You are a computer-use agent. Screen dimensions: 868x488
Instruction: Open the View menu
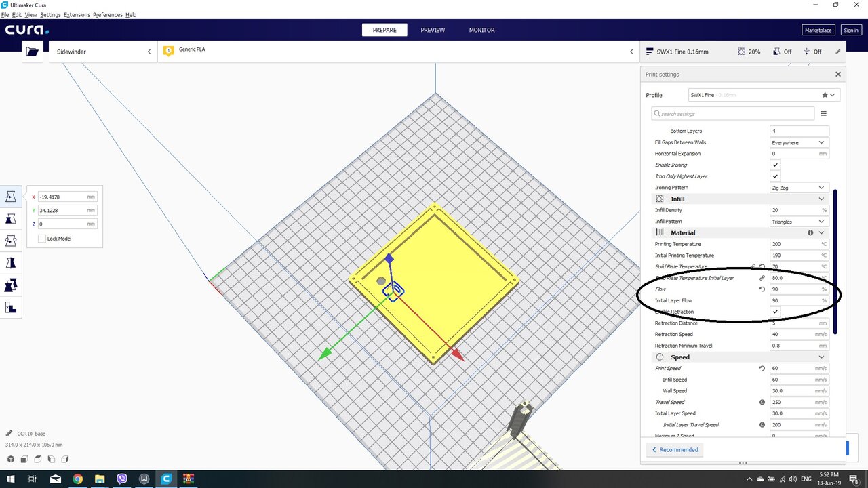31,14
